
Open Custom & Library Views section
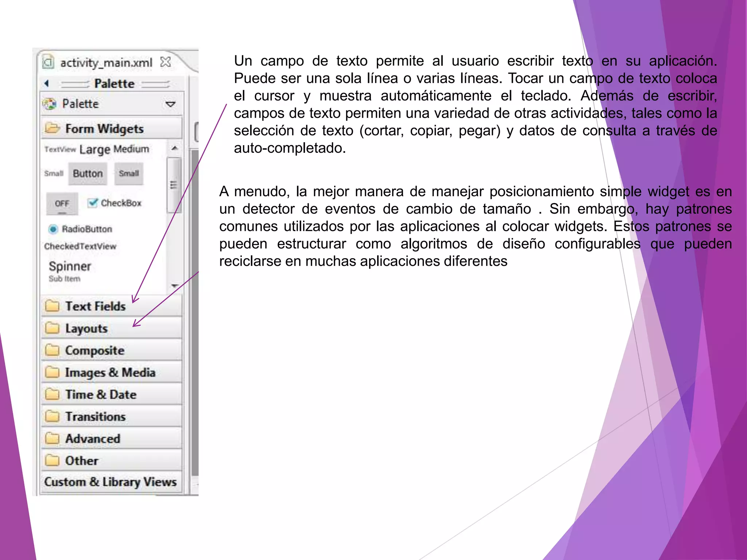[111, 482]
